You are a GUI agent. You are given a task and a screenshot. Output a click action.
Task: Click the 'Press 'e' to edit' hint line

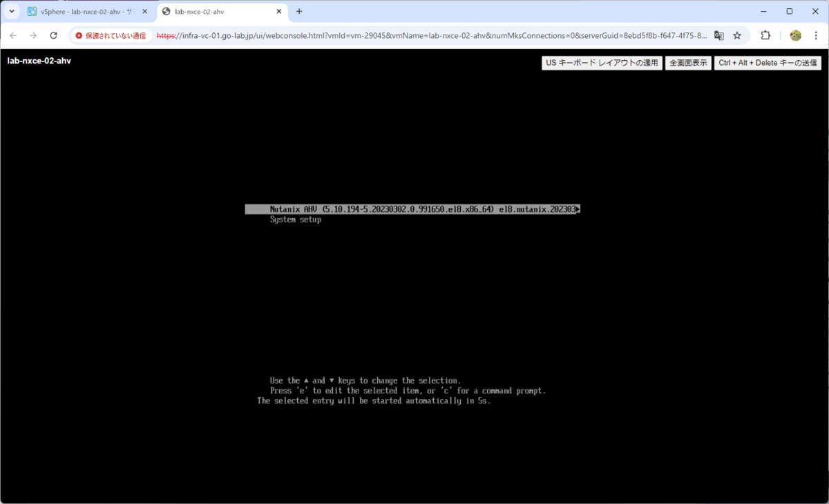pyautogui.click(x=408, y=391)
